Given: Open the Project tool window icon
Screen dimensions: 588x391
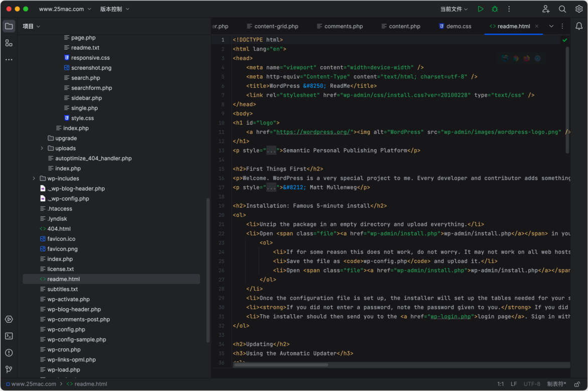Looking at the screenshot, I should tap(9, 26).
